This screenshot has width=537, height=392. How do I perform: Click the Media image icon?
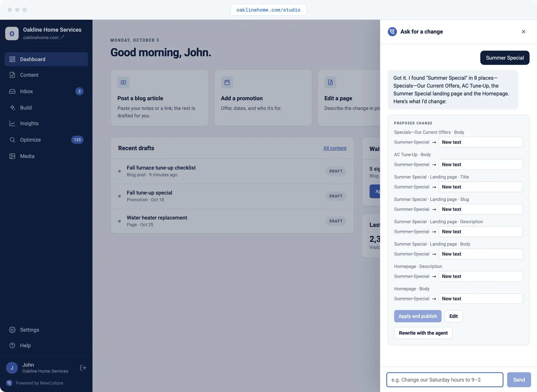click(x=12, y=156)
